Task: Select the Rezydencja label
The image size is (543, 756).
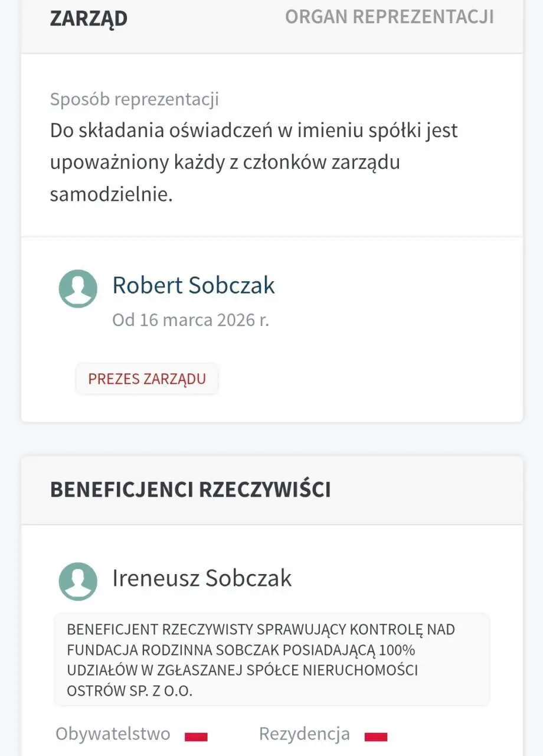Action: pyautogui.click(x=305, y=734)
